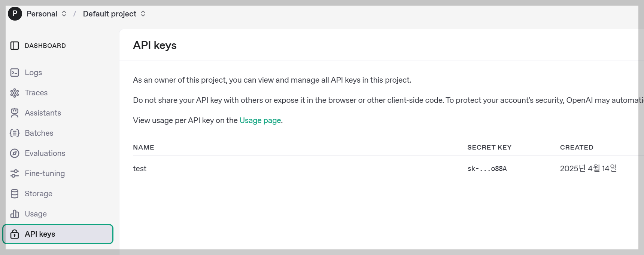
Task: Click the Fine-tuning sliders icon
Action: pyautogui.click(x=15, y=173)
